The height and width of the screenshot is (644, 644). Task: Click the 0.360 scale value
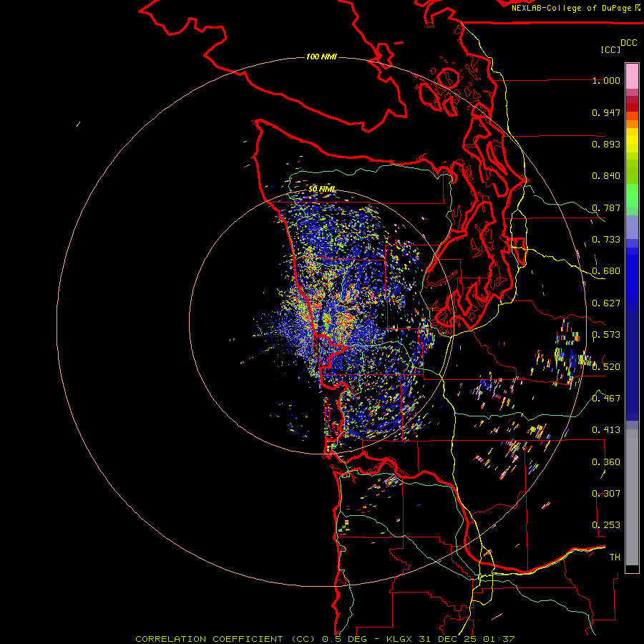606,462
